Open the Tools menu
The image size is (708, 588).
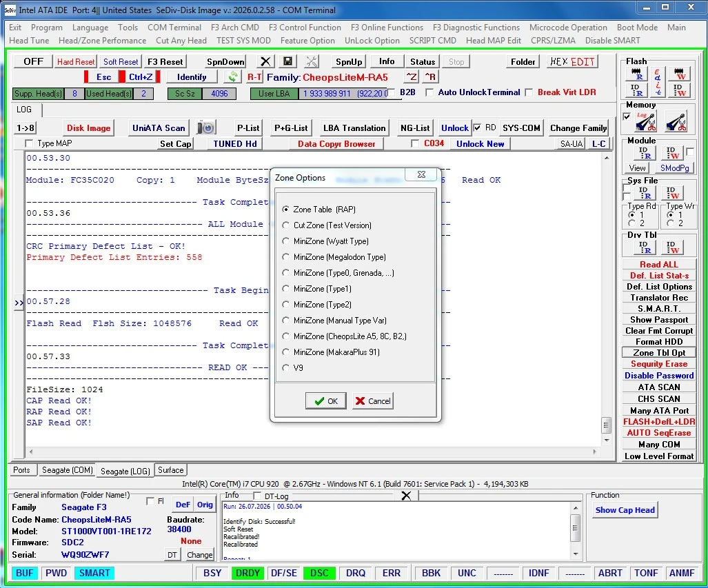tap(128, 28)
